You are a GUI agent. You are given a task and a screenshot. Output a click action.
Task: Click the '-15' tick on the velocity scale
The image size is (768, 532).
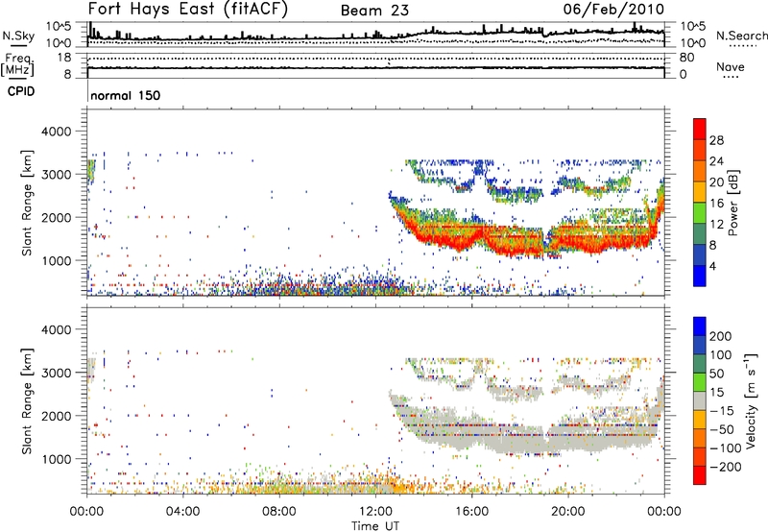[721, 410]
